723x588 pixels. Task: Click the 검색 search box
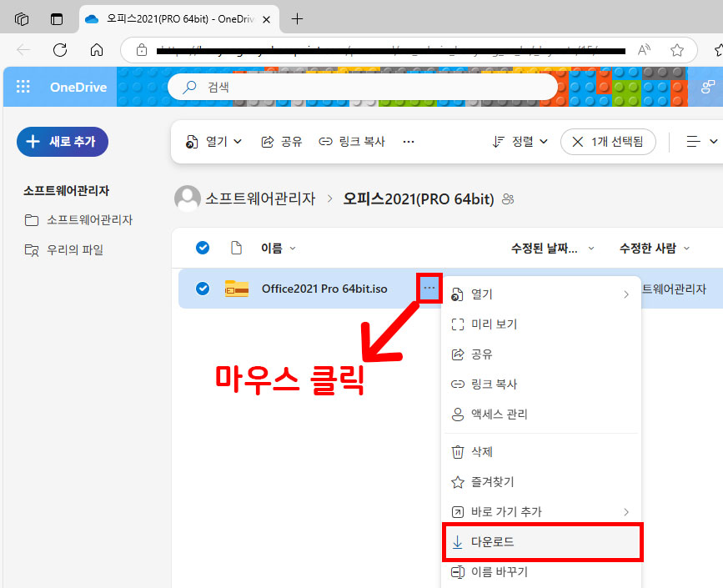point(363,87)
